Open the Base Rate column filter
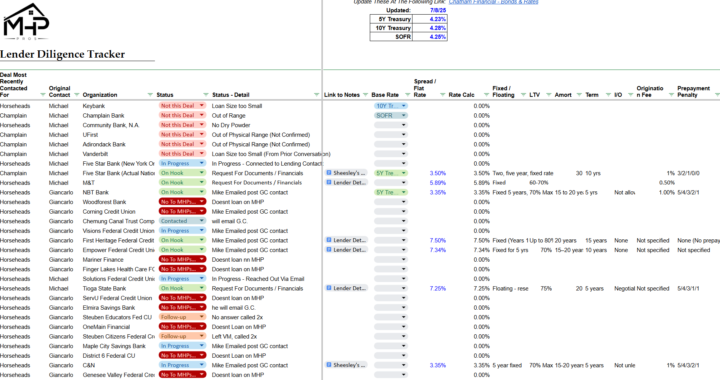 tap(408, 95)
